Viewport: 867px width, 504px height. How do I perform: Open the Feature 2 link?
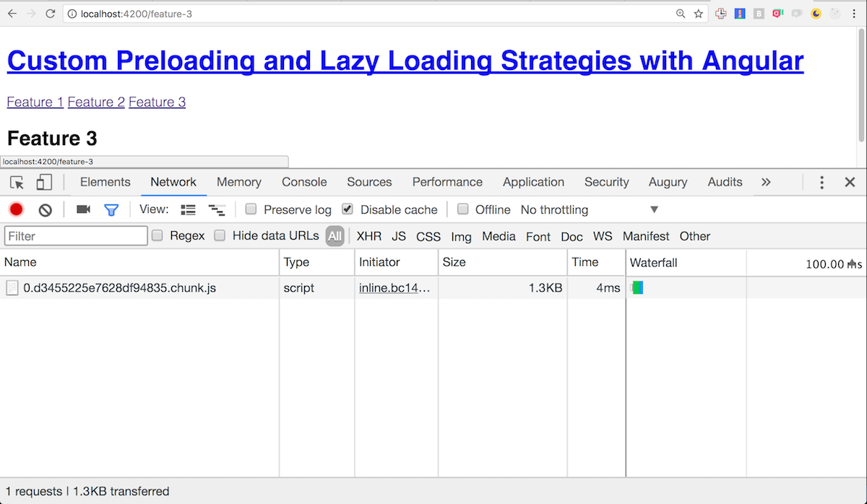coord(96,102)
